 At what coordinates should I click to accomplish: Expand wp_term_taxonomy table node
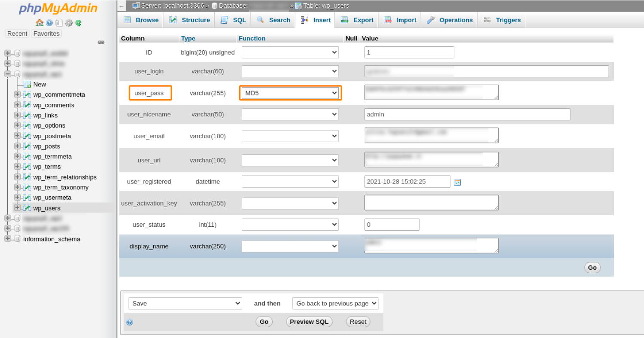pyautogui.click(x=17, y=187)
